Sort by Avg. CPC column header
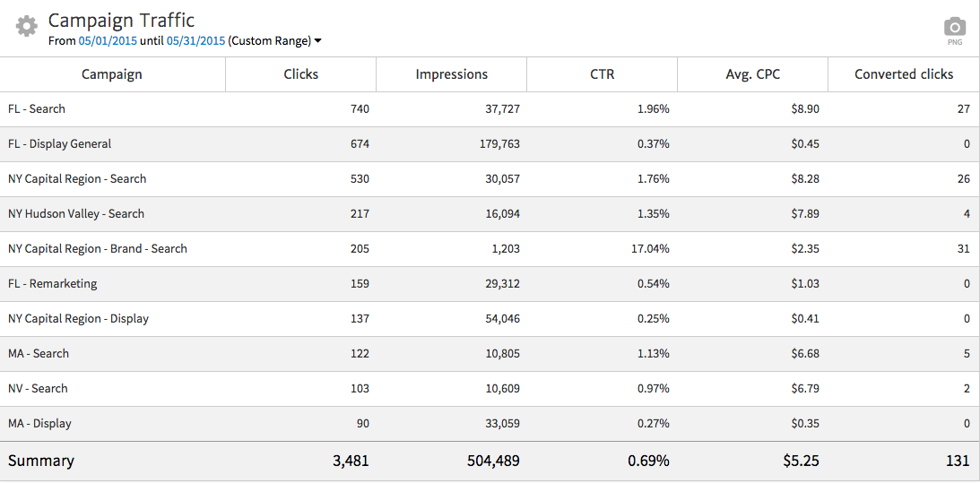980x483 pixels. pos(752,74)
